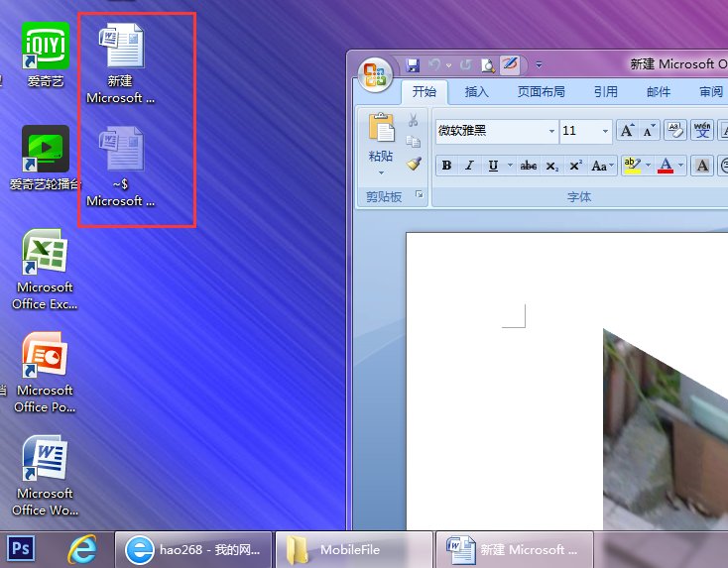Launch Photoshop from the taskbar
Screen dimensions: 728x568
[21, 548]
